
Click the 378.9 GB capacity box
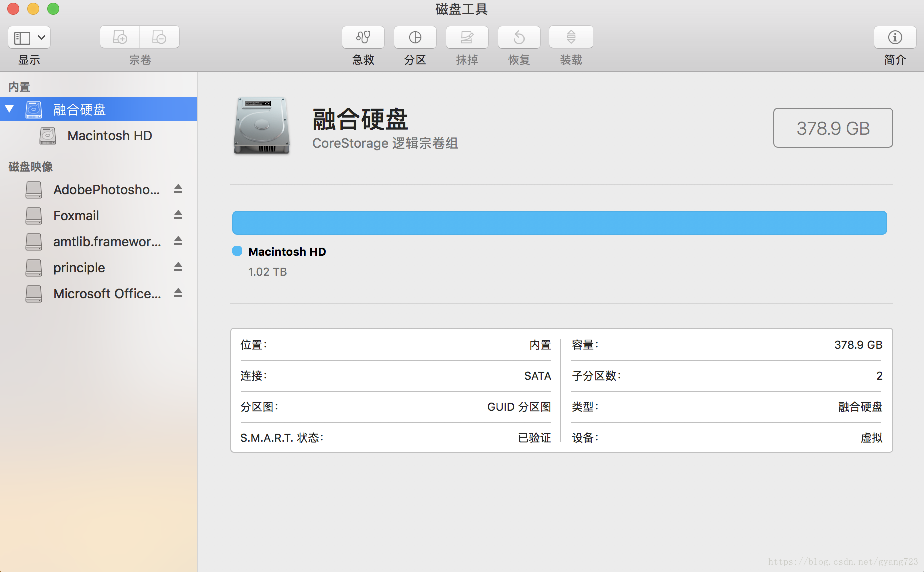click(833, 128)
